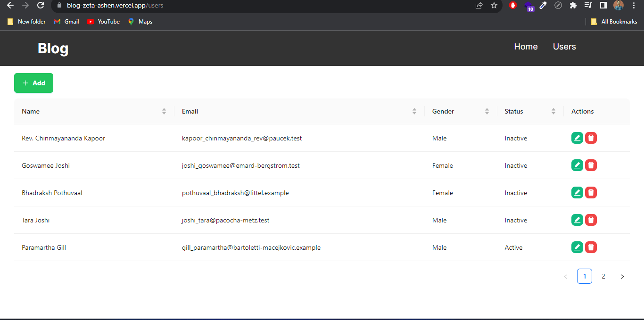View site information lock icon
Image resolution: width=644 pixels, height=320 pixels.
(59, 5)
